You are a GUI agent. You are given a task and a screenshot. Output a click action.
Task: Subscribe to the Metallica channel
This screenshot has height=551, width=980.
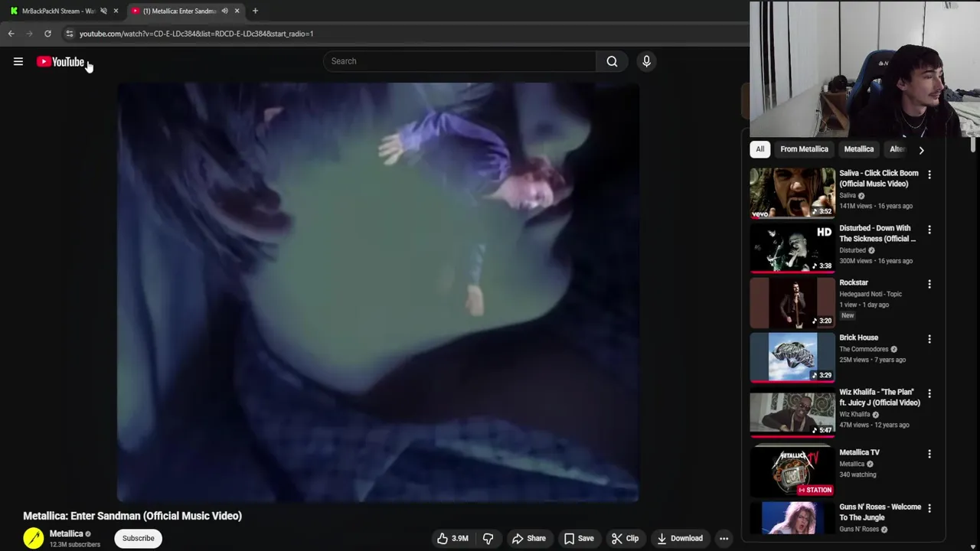(x=139, y=538)
